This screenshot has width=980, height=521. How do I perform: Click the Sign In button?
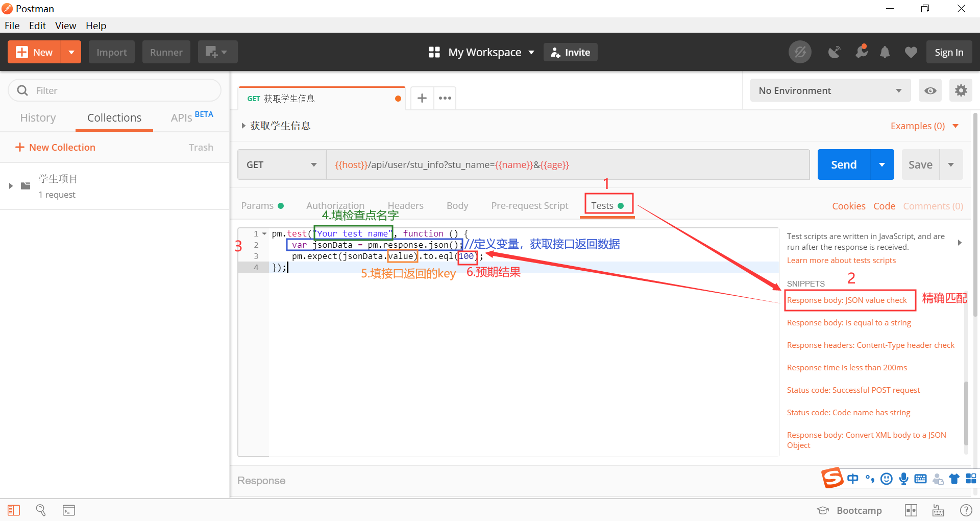point(949,52)
